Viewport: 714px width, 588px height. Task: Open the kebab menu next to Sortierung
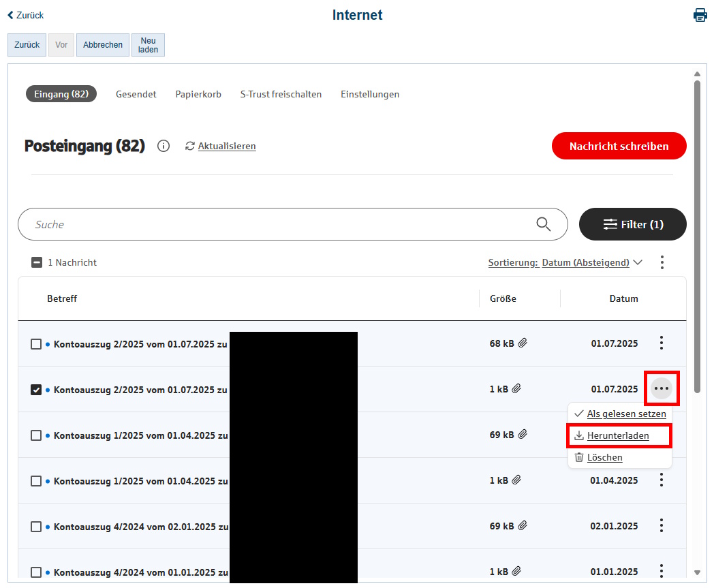pos(662,262)
